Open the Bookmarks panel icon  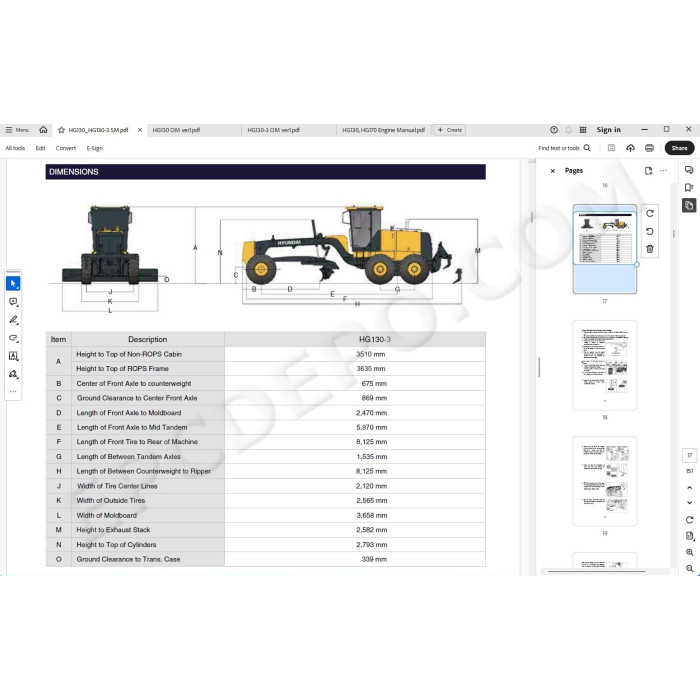[689, 188]
